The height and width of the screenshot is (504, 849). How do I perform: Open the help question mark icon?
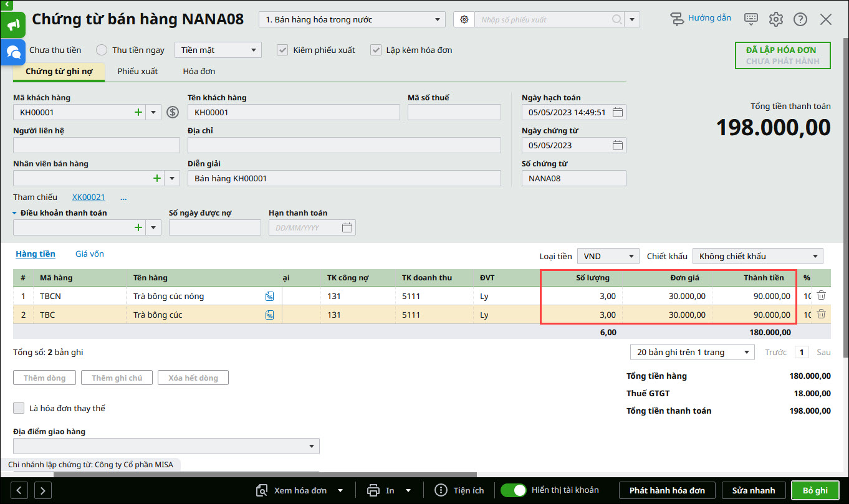(x=800, y=19)
